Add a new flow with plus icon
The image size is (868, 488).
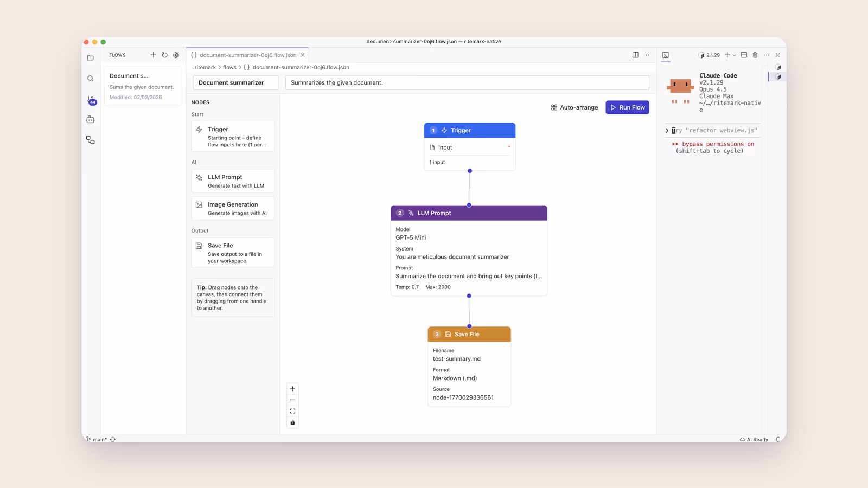(153, 55)
